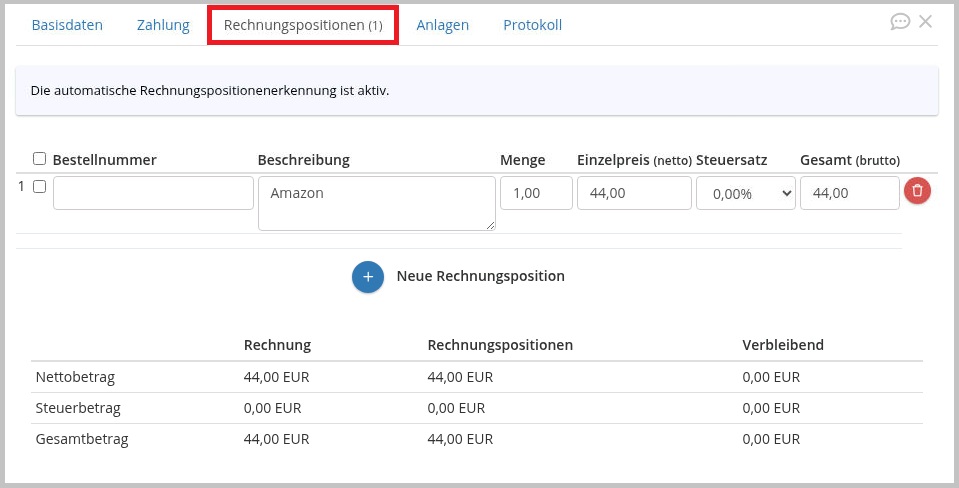Switch to the Basisdaten tab

[x=67, y=25]
